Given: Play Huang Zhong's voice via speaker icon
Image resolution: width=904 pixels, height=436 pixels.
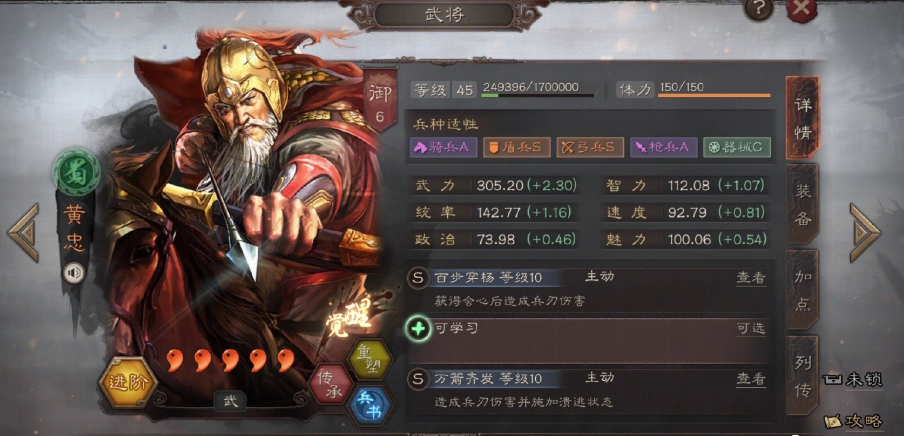Looking at the screenshot, I should (74, 273).
